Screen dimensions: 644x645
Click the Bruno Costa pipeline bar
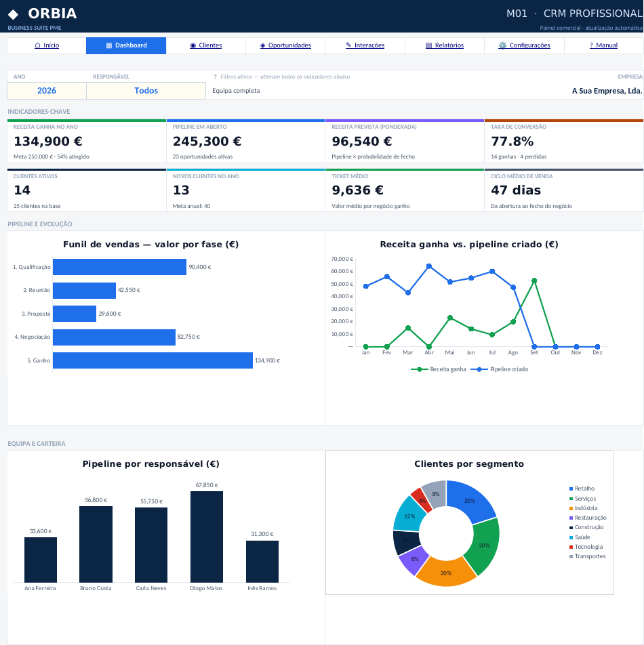coord(96,544)
